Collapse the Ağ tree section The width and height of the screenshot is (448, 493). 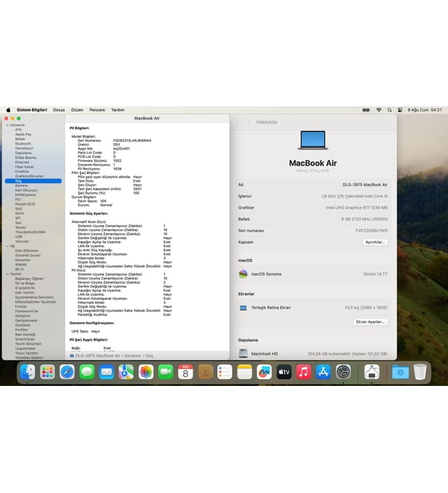point(8,246)
